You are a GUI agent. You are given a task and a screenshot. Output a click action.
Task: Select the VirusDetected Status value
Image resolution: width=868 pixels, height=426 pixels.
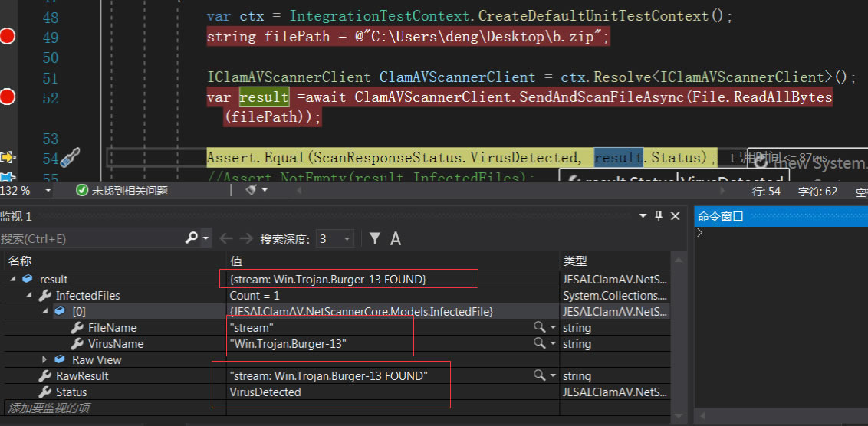click(x=265, y=392)
